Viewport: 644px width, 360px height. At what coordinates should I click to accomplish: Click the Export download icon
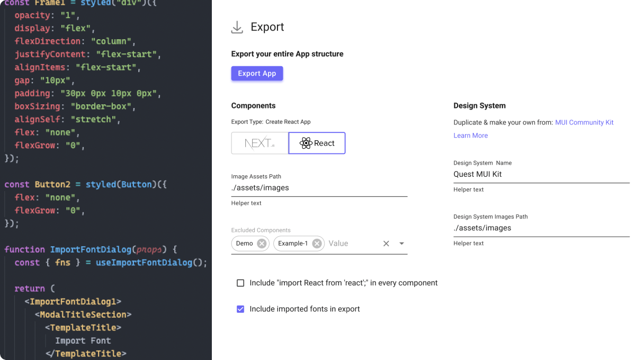[x=237, y=28]
